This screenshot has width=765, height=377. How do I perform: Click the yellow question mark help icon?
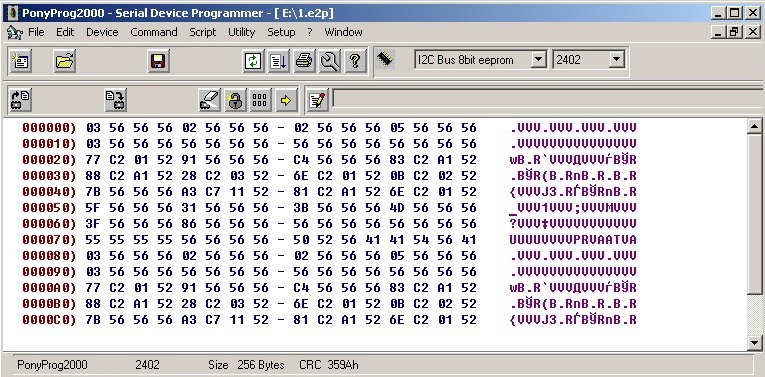(355, 61)
